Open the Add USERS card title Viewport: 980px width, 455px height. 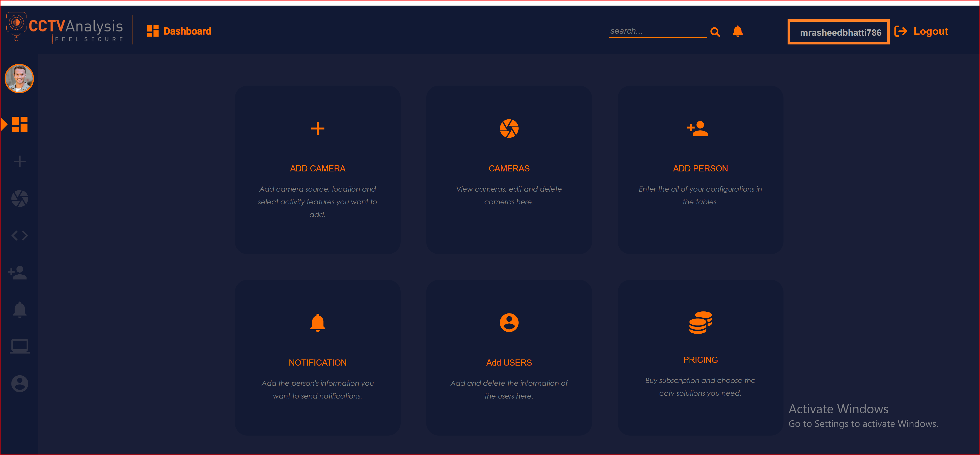(x=509, y=363)
